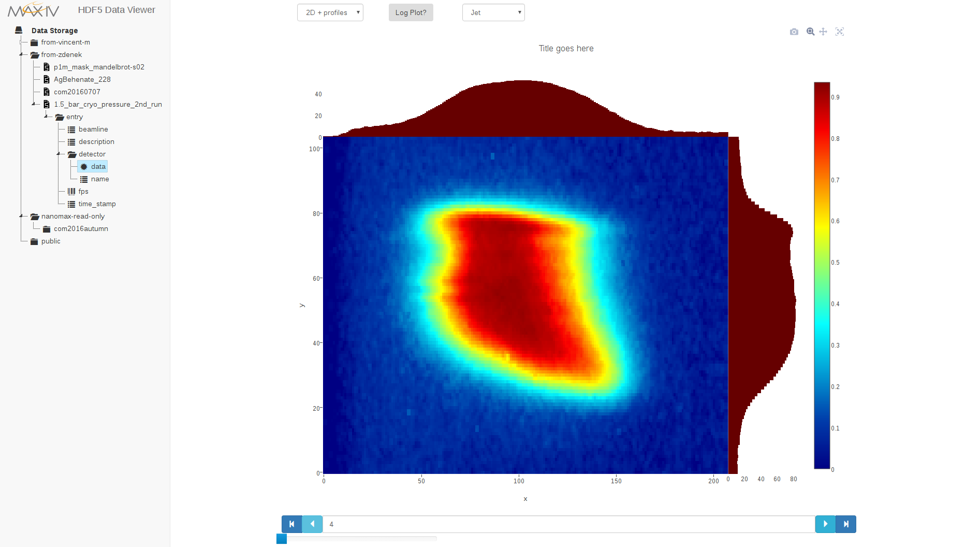Image resolution: width=980 pixels, height=547 pixels.
Task: Collapse the nanomax-read-only tree node
Action: coord(22,216)
